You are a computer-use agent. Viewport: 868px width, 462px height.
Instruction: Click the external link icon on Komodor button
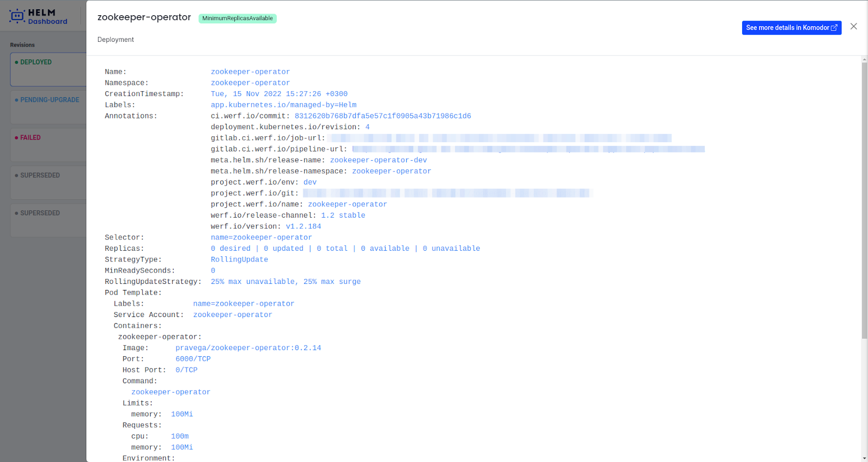[834, 28]
